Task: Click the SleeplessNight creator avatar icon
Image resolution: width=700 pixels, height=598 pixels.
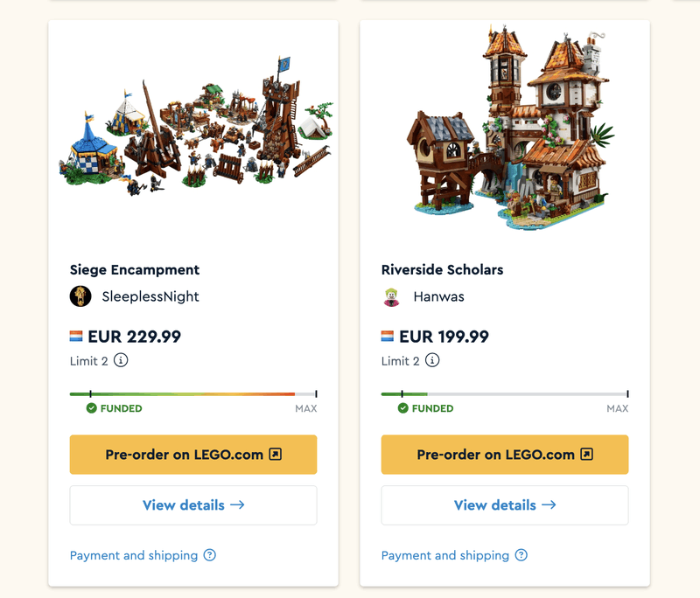Action: point(80,296)
